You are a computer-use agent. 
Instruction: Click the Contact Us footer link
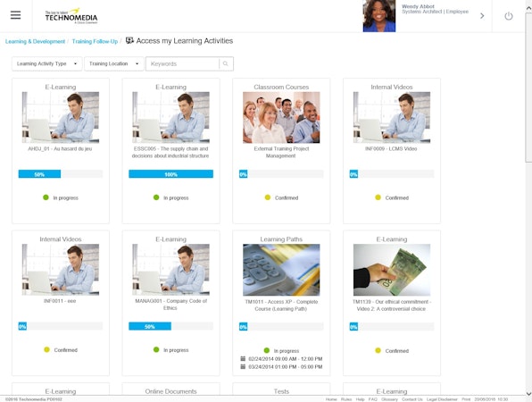pos(411,399)
